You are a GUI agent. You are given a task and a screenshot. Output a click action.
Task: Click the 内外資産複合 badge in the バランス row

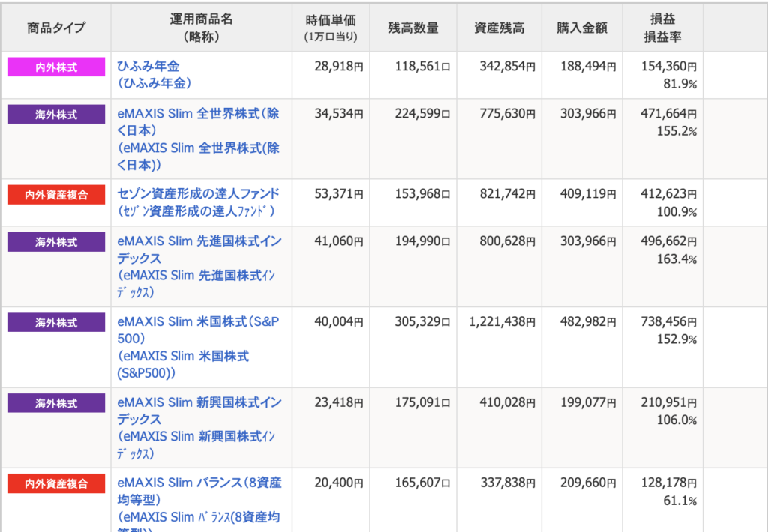(56, 483)
